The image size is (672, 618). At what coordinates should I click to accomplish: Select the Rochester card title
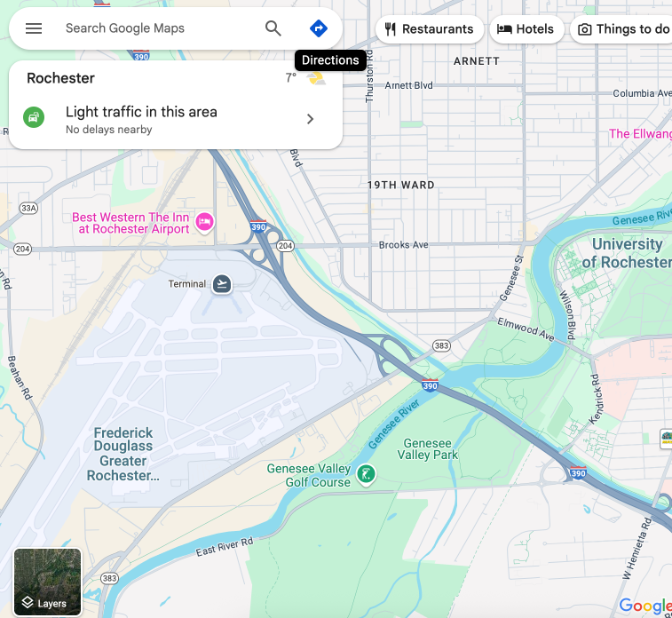coord(60,78)
